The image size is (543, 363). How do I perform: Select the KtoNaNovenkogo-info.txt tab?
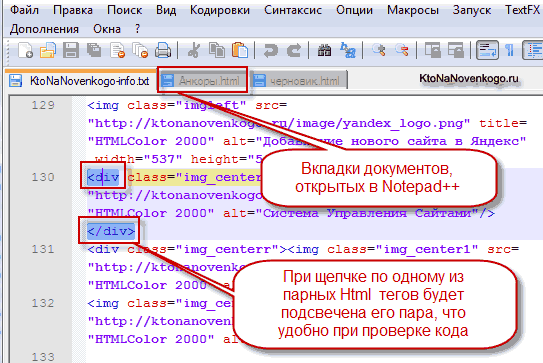[80, 81]
